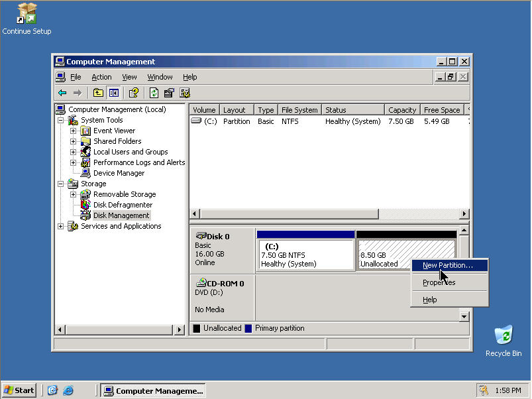Open the Window menu
The height and width of the screenshot is (399, 532).
(x=160, y=77)
